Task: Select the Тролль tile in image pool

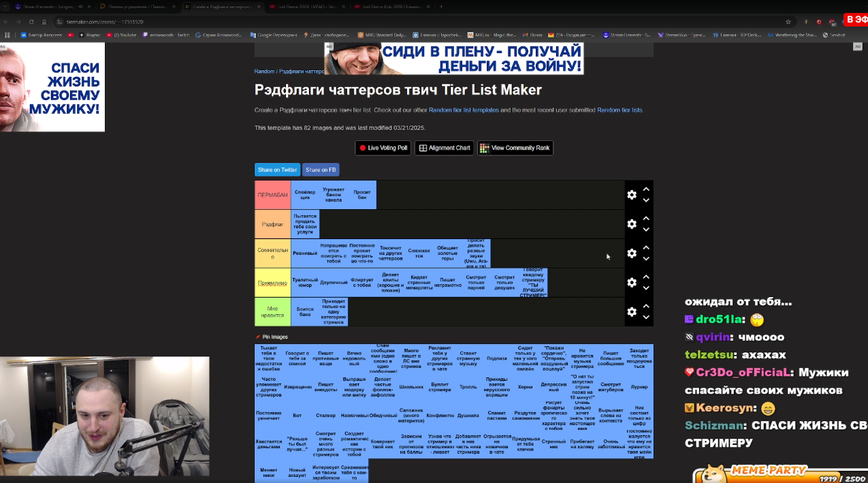Action: tap(468, 387)
